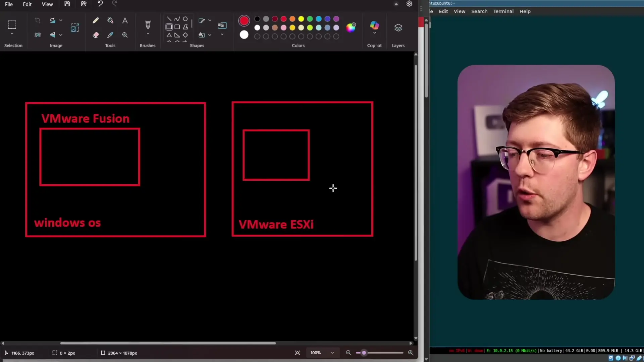Click the Share icon in Paint
This screenshot has height=362, width=644.
(84, 4)
